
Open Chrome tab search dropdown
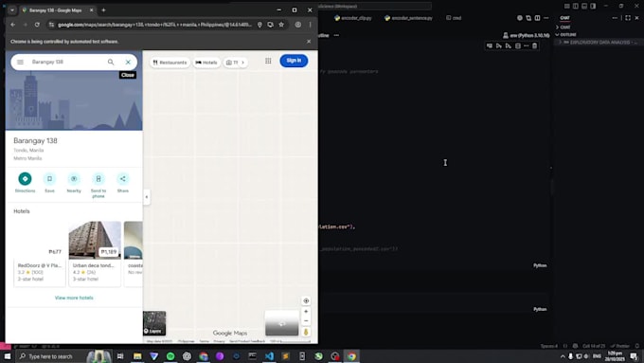12,10
